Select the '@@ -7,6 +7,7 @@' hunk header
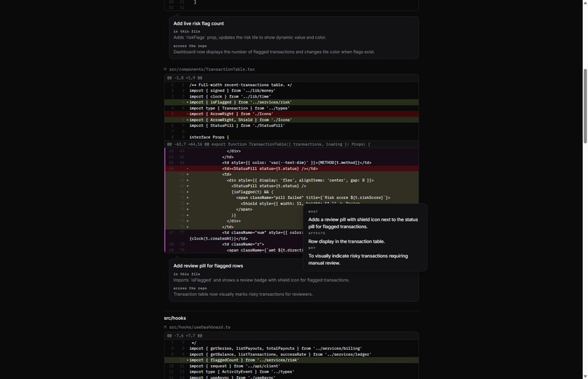The width and height of the screenshot is (588, 379). (291, 335)
